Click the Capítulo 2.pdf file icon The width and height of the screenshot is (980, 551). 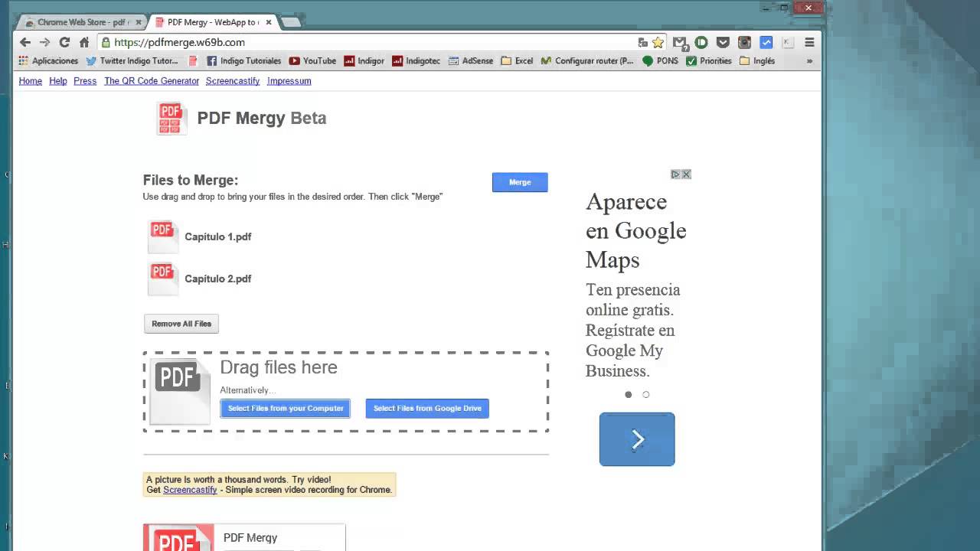163,279
